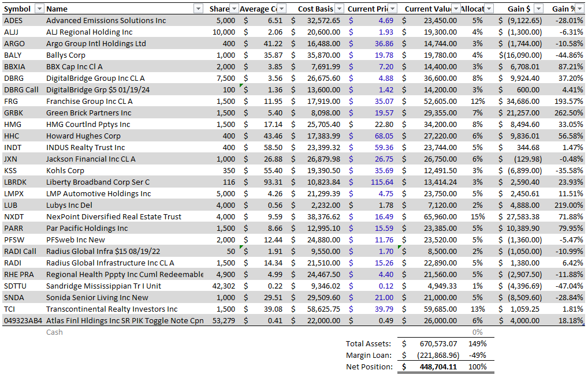
Task: Click NexPoint Diversified Real Estate Trust name
Action: tap(114, 217)
